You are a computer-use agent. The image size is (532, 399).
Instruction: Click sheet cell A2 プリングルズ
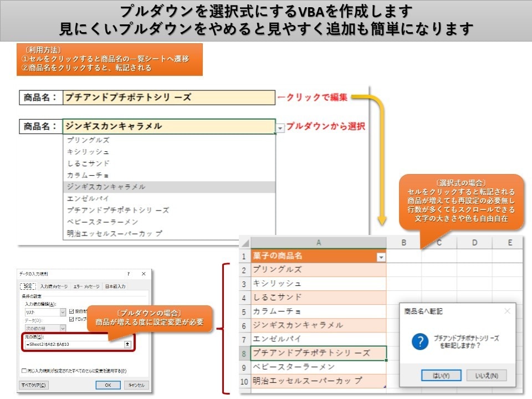click(318, 270)
